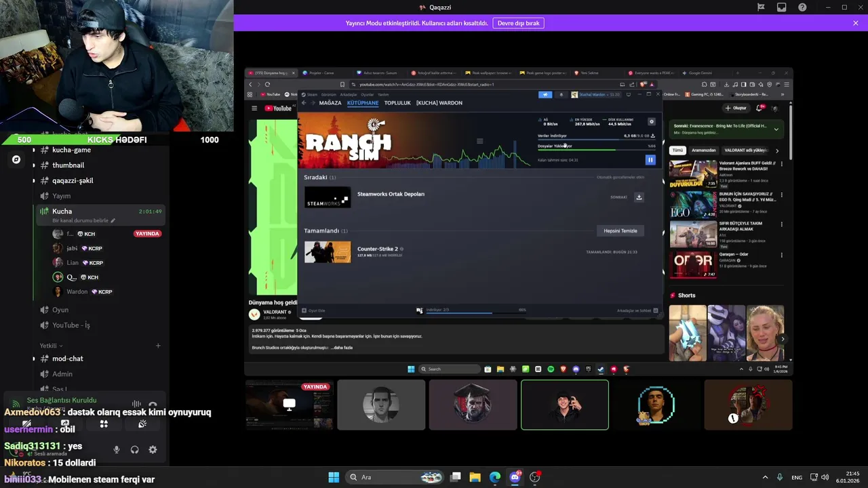Screen dimensions: 868x488
Task: Toggle Discord microphone mute
Action: click(117, 449)
